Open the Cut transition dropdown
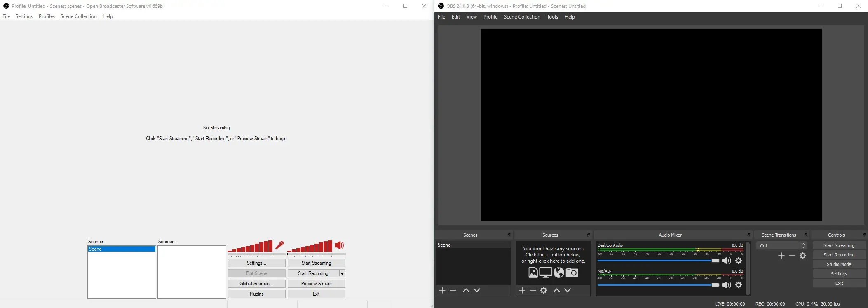The image size is (868, 308). 781,246
